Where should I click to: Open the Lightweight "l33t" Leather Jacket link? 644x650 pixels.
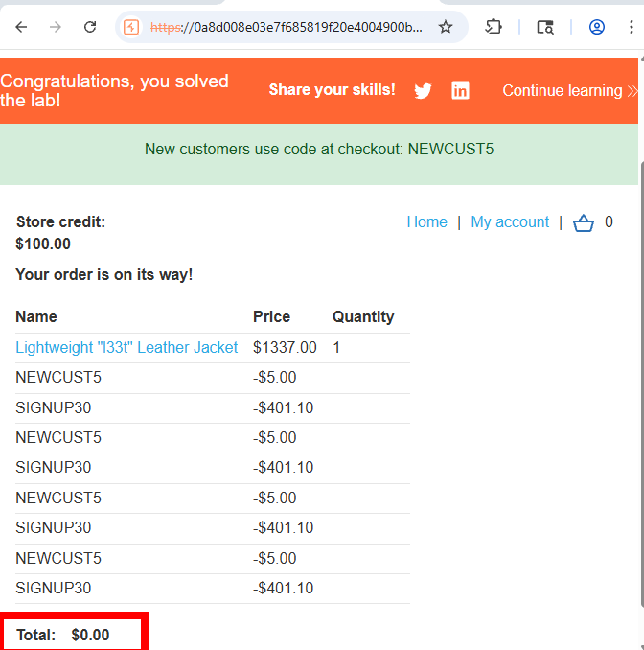[x=126, y=347]
